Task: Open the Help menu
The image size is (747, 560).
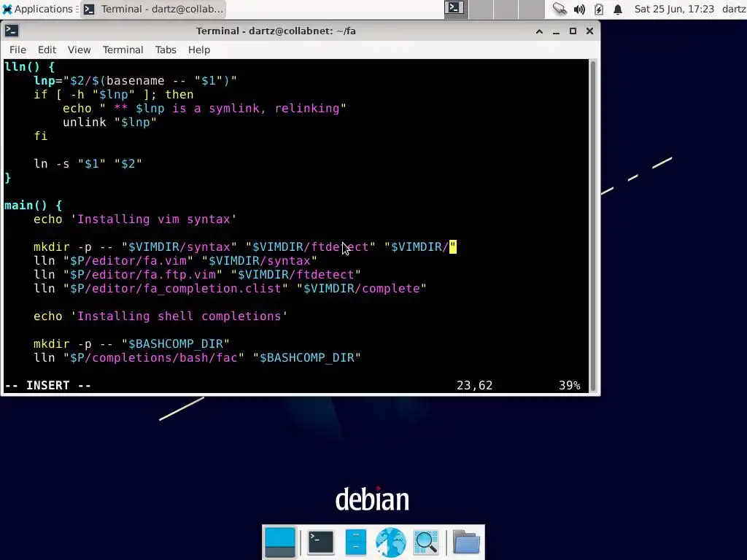Action: coord(199,50)
